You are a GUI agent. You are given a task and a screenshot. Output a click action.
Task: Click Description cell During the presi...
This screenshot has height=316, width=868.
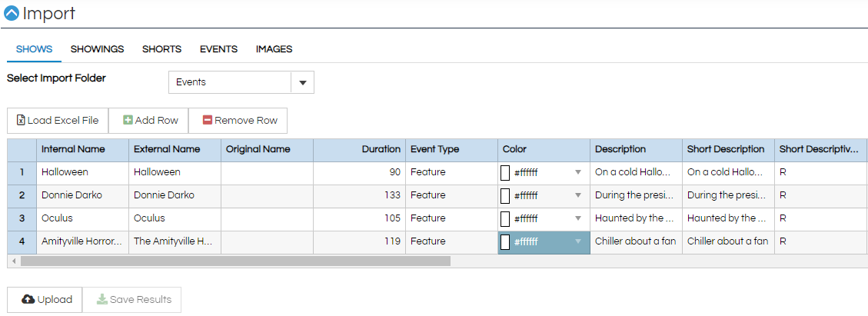636,195
